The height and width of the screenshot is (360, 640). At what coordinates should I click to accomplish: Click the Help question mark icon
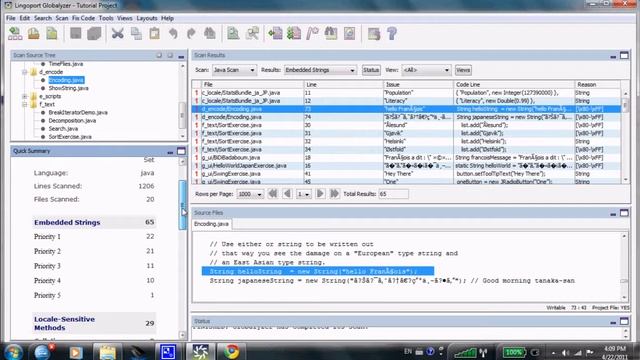(x=392, y=33)
